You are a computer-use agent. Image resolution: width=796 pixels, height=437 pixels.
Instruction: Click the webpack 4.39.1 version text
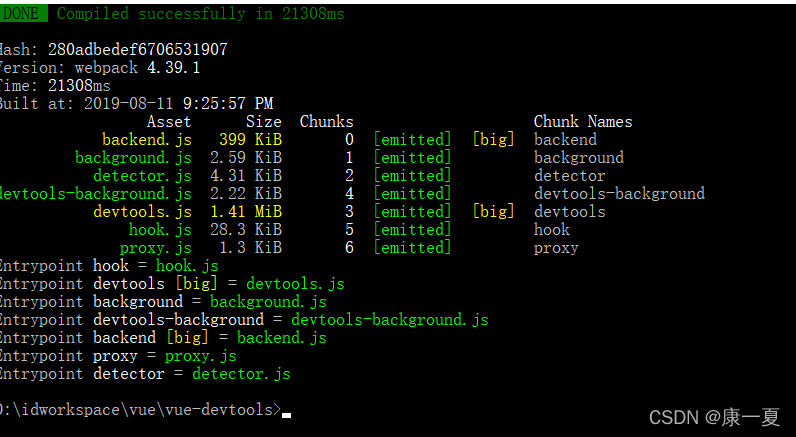pyautogui.click(x=137, y=68)
